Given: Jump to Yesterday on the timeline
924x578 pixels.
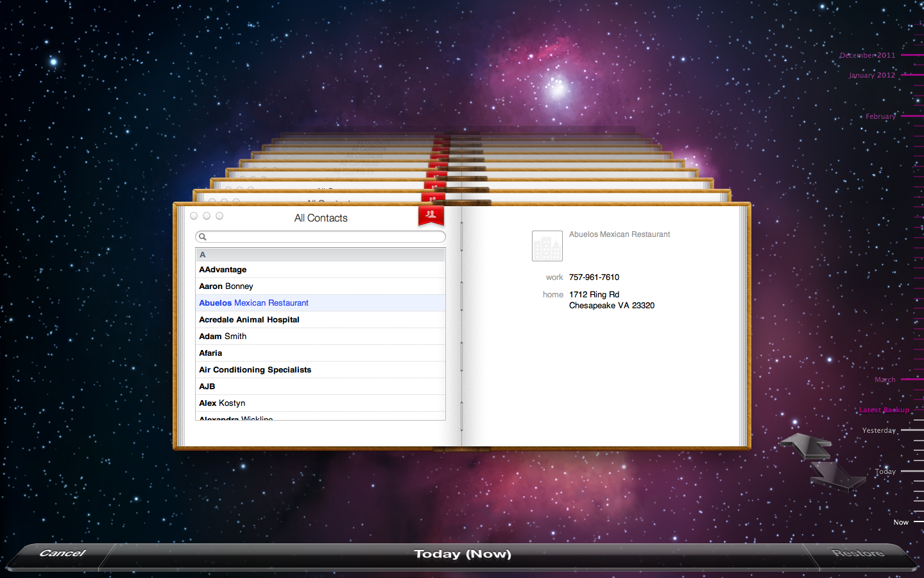Looking at the screenshot, I should pos(879,430).
